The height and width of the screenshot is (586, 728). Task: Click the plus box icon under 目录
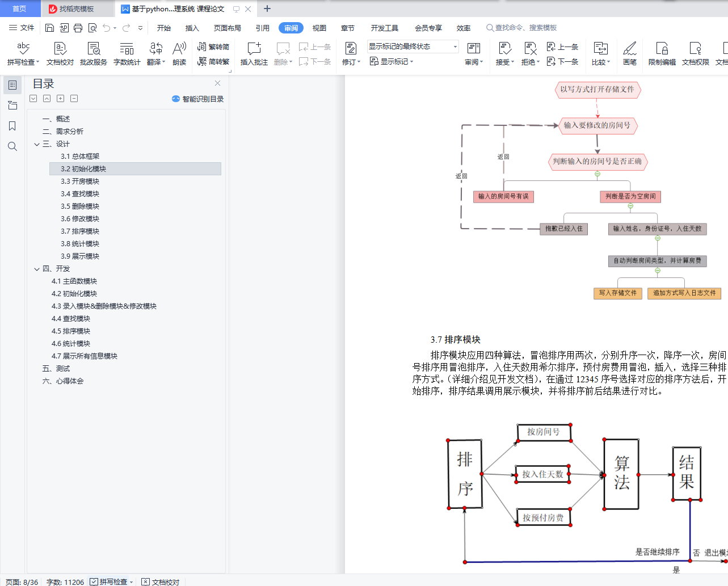click(x=61, y=99)
